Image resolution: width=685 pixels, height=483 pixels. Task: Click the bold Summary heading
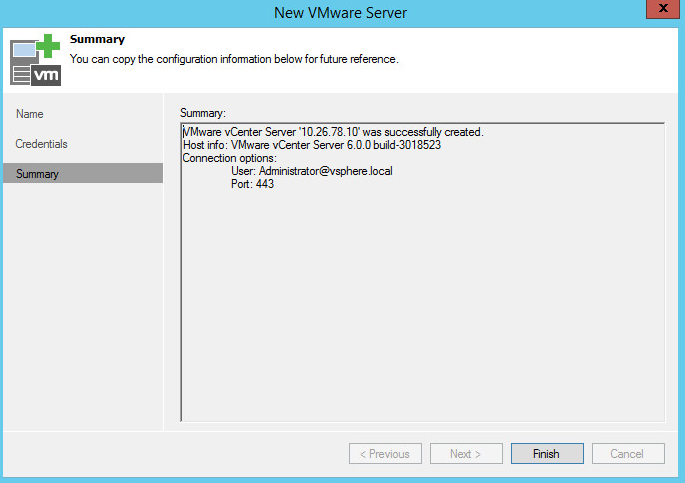tap(97, 39)
